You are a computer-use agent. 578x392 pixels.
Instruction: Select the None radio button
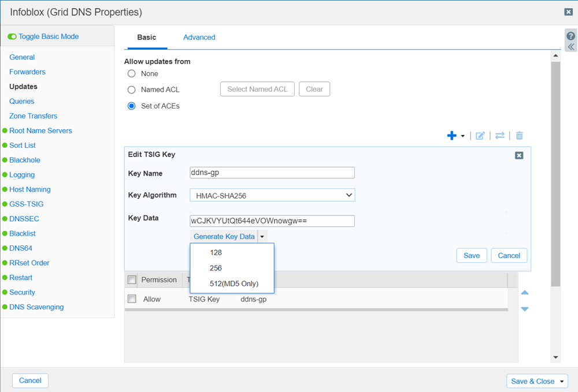click(x=131, y=74)
